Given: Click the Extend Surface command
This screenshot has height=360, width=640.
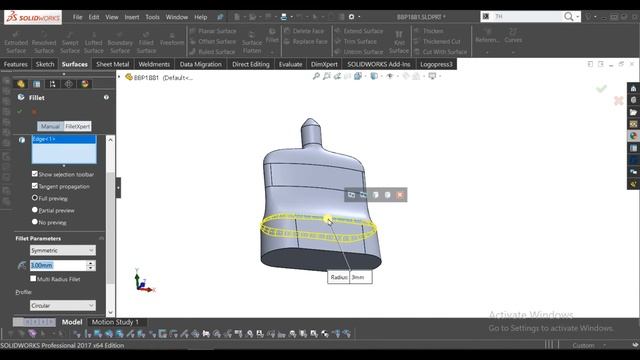Looking at the screenshot, I should (x=359, y=31).
